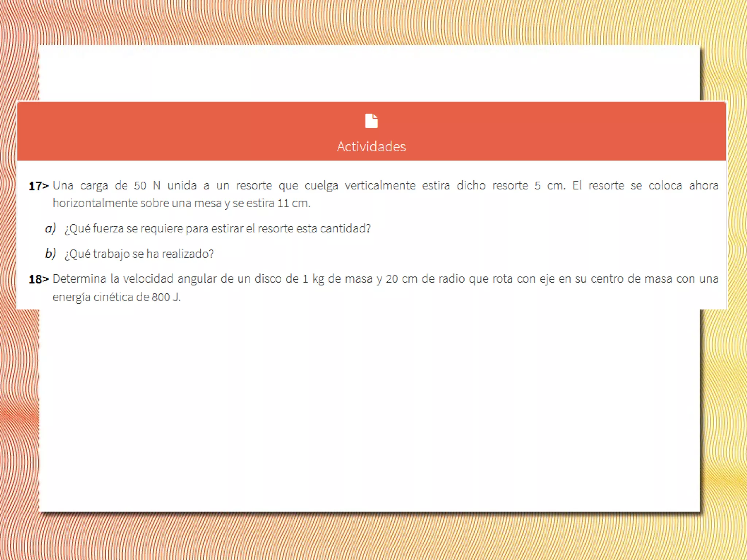Click the words 'resorte 5 cm.'

[x=528, y=186]
